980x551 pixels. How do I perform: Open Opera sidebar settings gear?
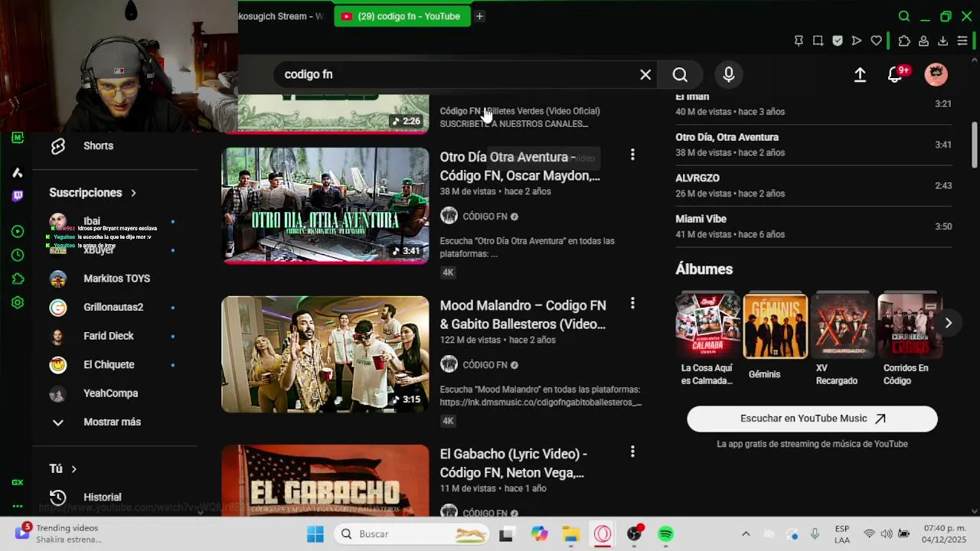pyautogui.click(x=18, y=302)
